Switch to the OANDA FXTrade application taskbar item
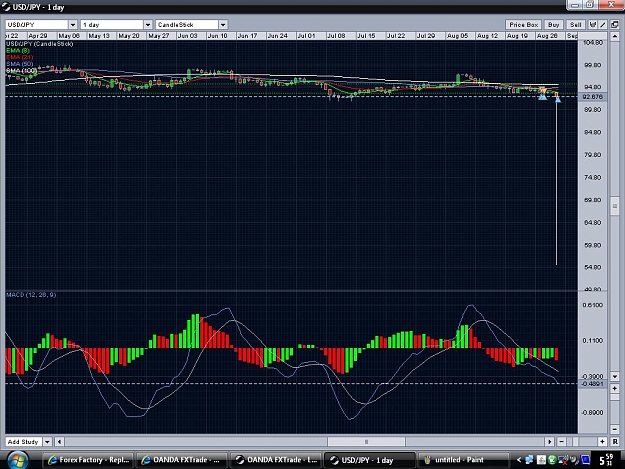Screen dimensions: 625x469 276,460
